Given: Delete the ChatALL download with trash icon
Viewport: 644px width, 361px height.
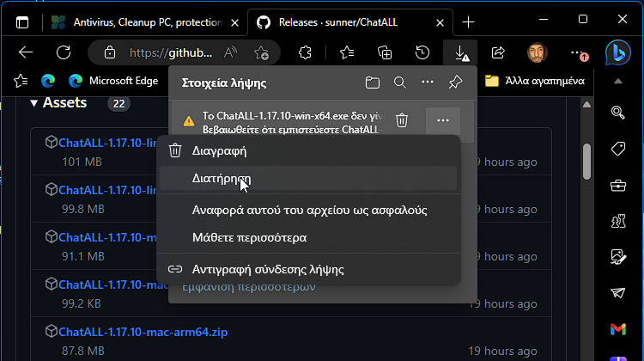Looking at the screenshot, I should click(x=402, y=120).
